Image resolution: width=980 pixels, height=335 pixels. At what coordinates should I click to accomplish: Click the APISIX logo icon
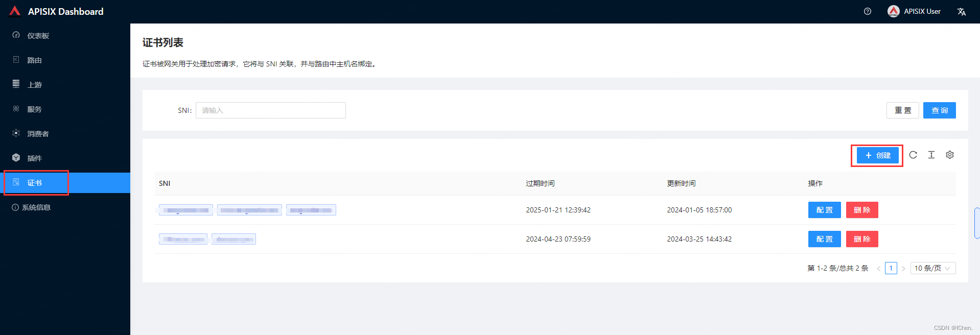point(15,11)
